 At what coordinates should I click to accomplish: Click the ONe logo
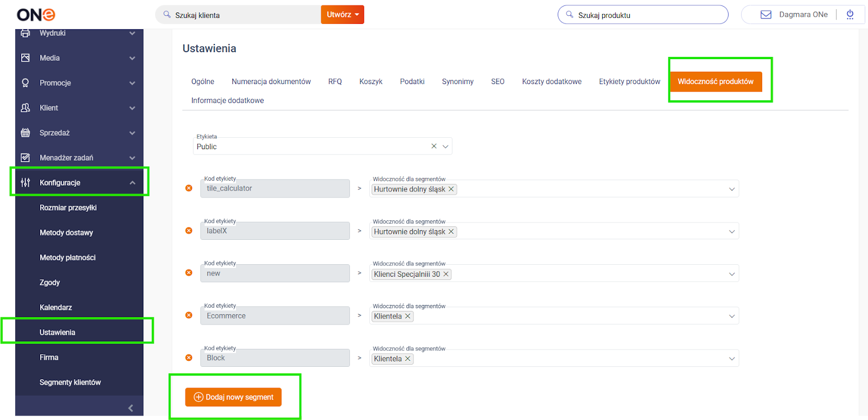36,15
